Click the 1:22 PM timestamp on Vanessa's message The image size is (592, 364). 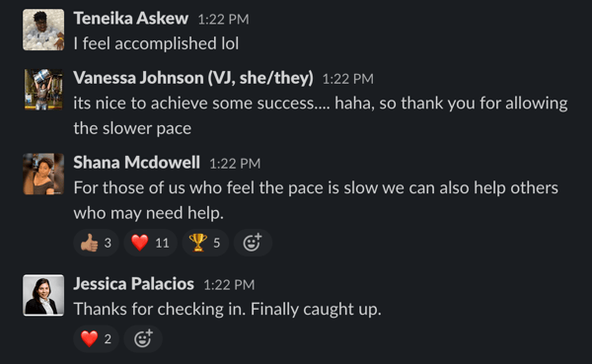348,79
